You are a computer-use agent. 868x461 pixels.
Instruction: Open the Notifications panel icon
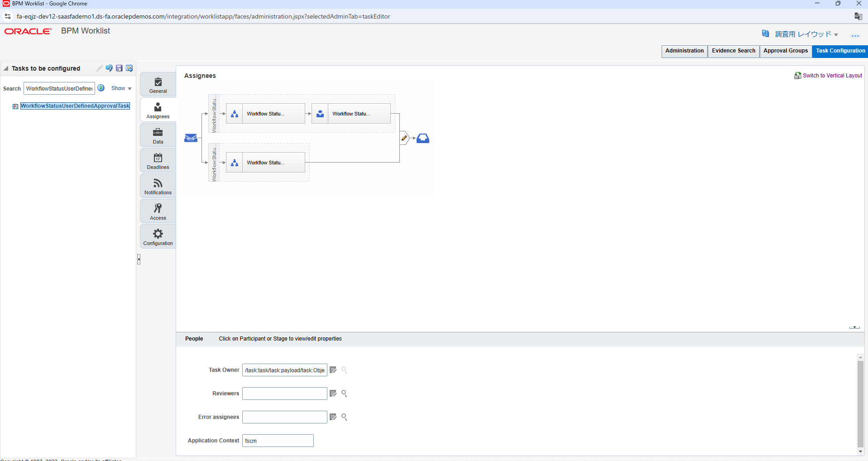click(x=157, y=185)
